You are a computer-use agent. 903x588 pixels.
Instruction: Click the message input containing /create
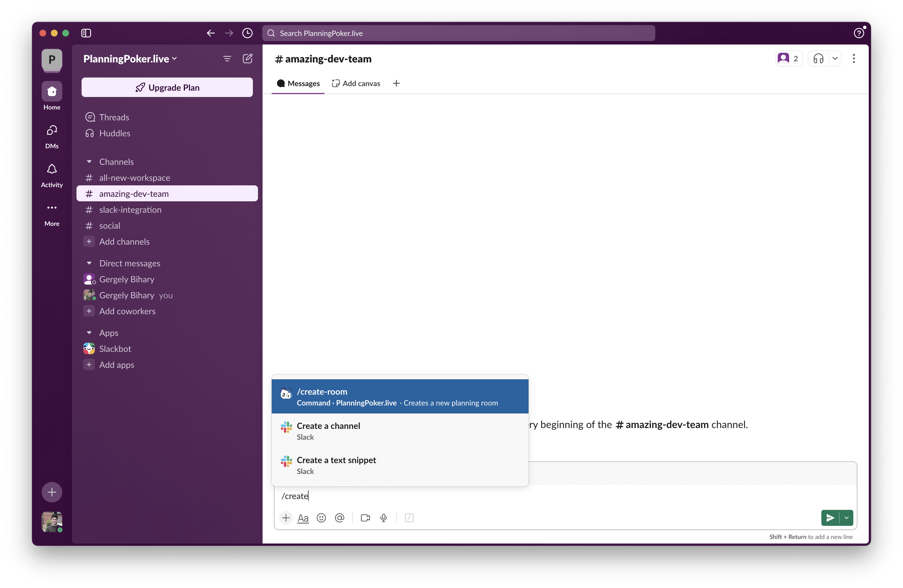tap(565, 496)
